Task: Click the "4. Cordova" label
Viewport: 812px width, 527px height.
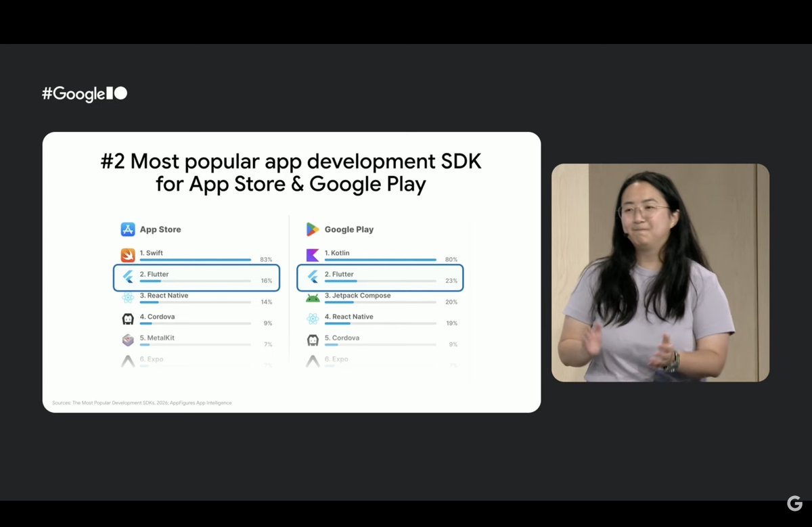Action: click(x=158, y=317)
